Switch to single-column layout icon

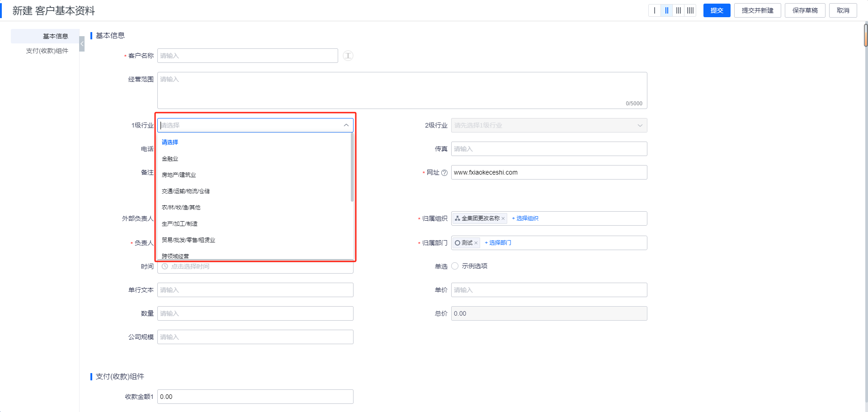(x=655, y=10)
